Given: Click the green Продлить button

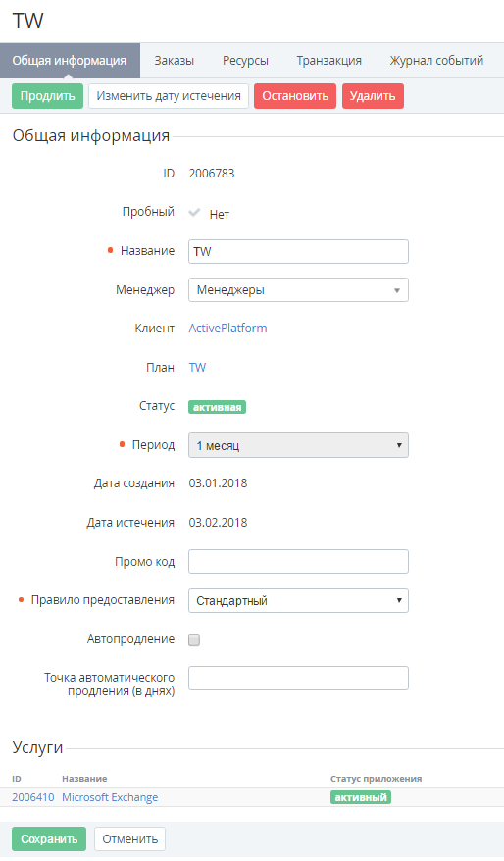Looking at the screenshot, I should (x=48, y=96).
